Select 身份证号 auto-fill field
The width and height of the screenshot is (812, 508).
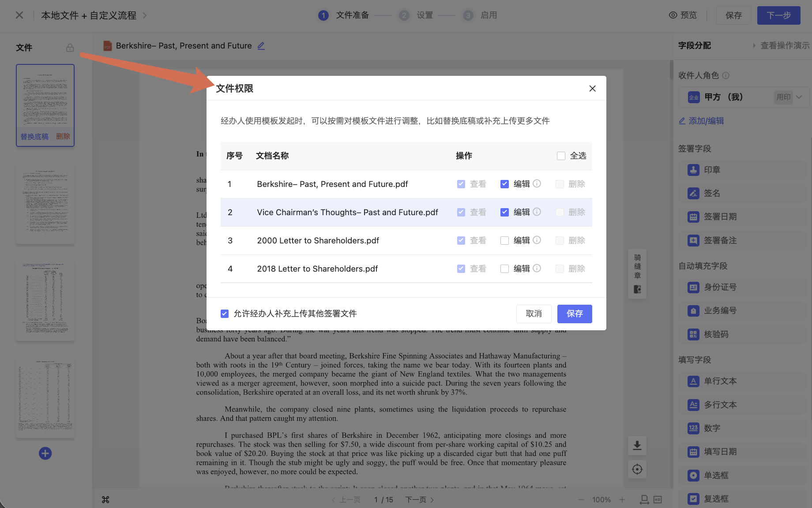[743, 287]
